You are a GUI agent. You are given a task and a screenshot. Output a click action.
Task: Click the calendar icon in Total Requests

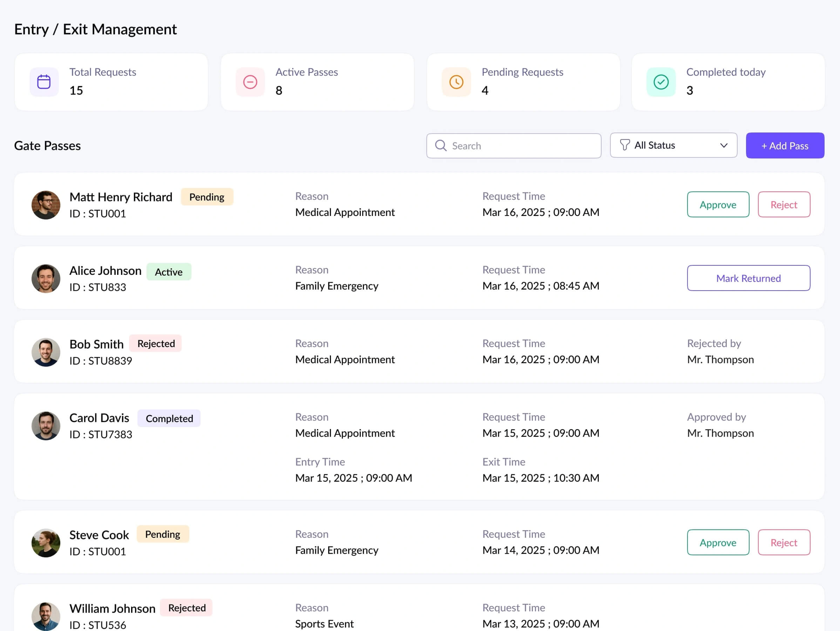44,82
